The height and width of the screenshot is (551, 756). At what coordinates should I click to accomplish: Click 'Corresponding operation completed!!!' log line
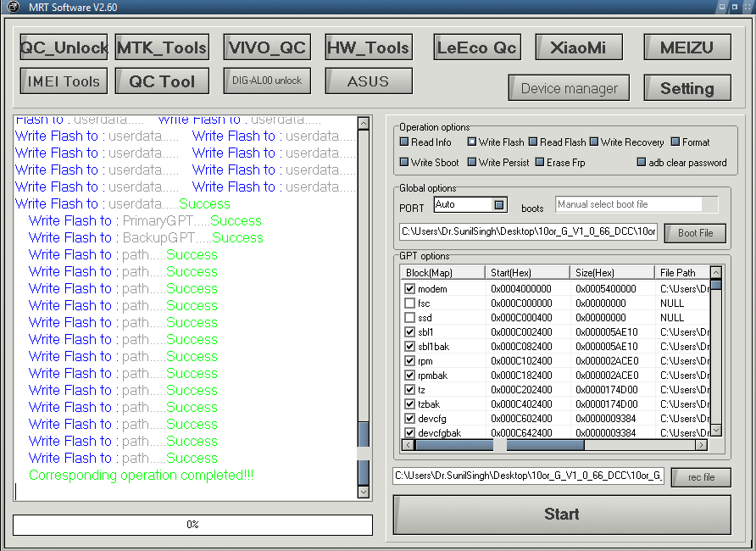pyautogui.click(x=142, y=475)
